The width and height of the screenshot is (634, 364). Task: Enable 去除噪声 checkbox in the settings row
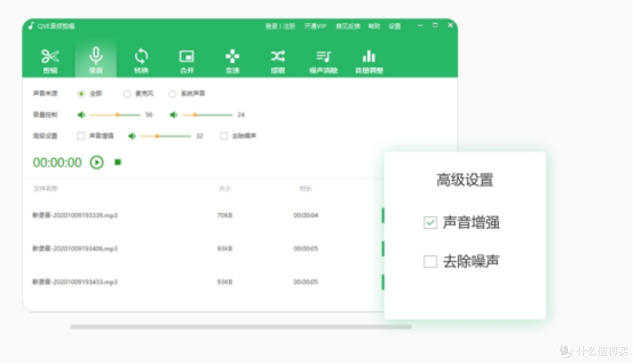[224, 136]
